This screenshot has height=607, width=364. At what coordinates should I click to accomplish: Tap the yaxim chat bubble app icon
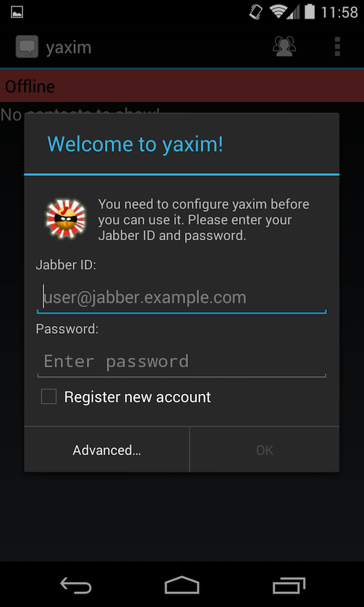(x=27, y=47)
